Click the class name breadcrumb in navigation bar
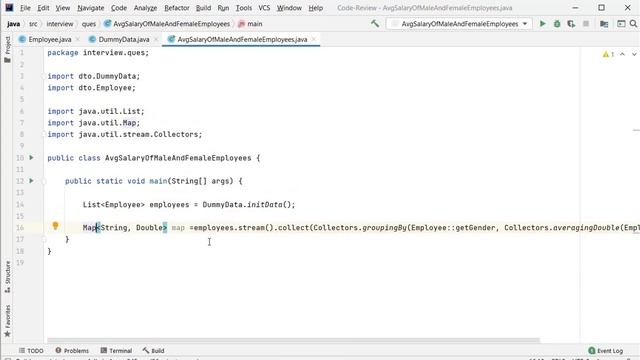 point(167,24)
